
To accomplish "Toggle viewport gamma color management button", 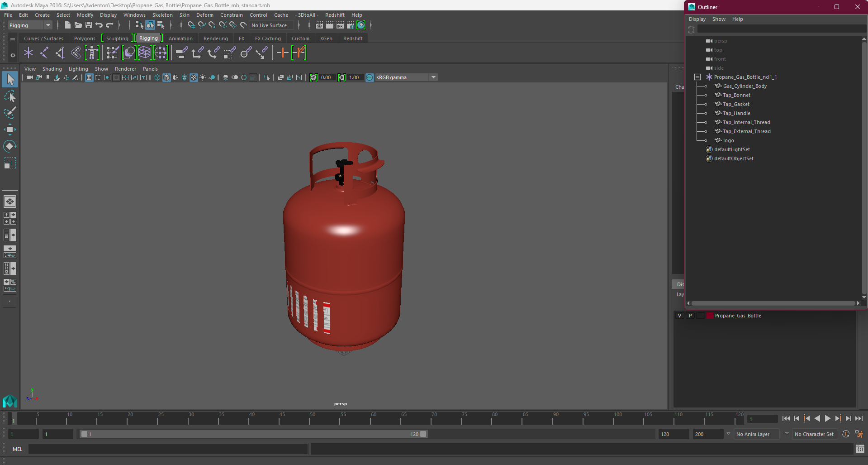I will pyautogui.click(x=370, y=77).
